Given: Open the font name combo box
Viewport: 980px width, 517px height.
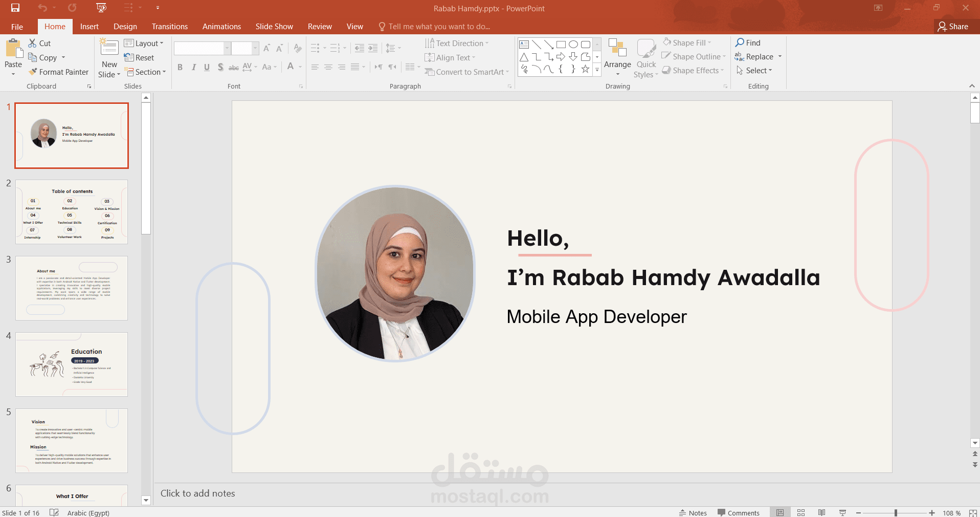Looking at the screenshot, I should pos(202,48).
